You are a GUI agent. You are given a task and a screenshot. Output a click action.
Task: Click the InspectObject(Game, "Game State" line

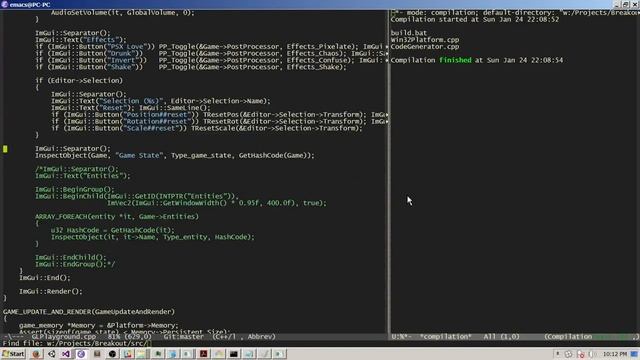coord(175,155)
